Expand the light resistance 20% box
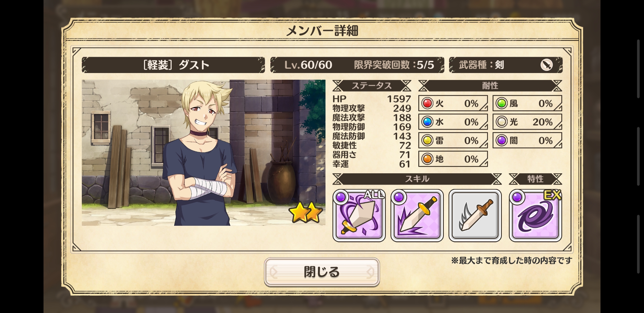Viewport: 644px width, 313px height. 527,122
